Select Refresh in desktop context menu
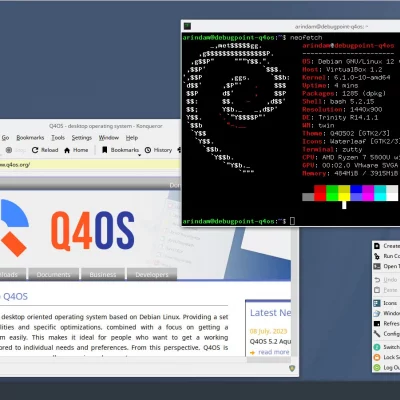 tap(386, 323)
